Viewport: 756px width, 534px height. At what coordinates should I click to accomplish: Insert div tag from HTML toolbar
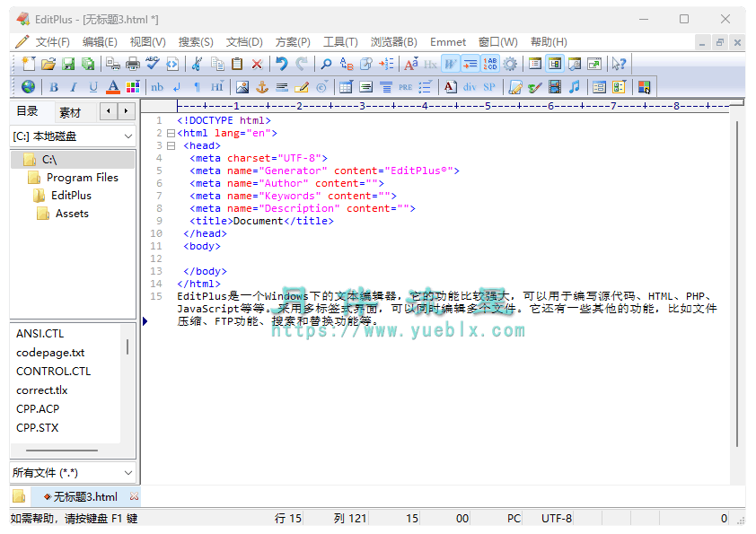[x=470, y=87]
